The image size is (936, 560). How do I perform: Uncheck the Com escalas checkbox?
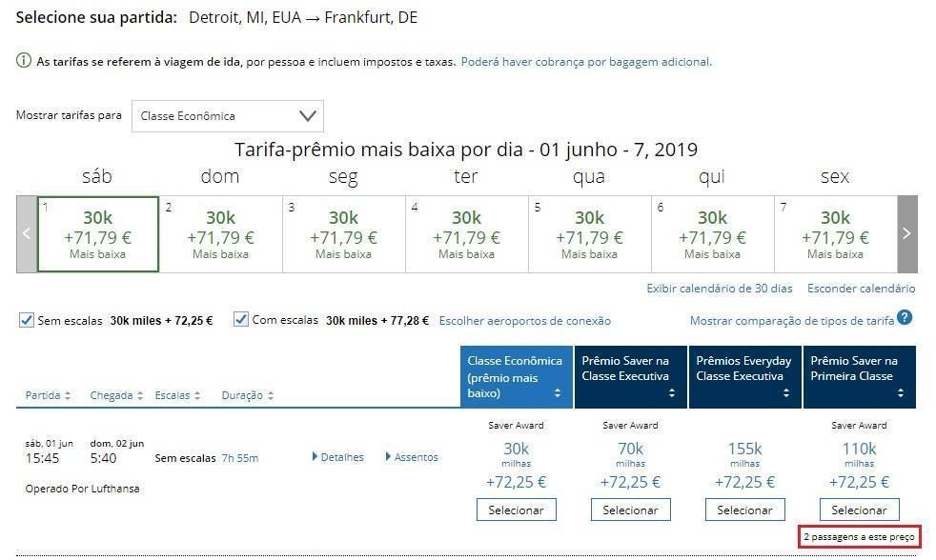pyautogui.click(x=241, y=320)
